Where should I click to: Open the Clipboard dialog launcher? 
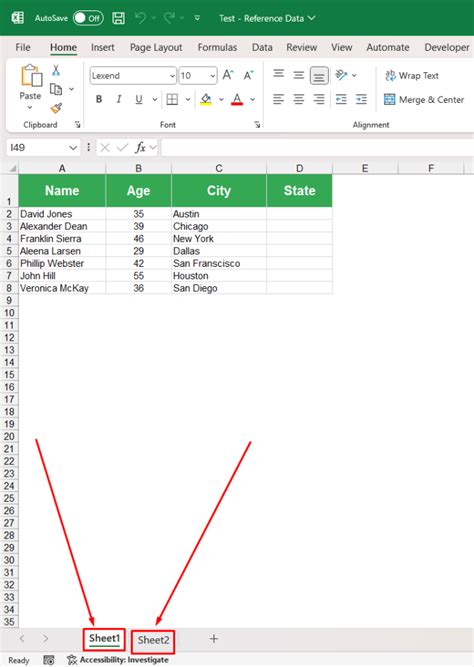pyautogui.click(x=77, y=125)
